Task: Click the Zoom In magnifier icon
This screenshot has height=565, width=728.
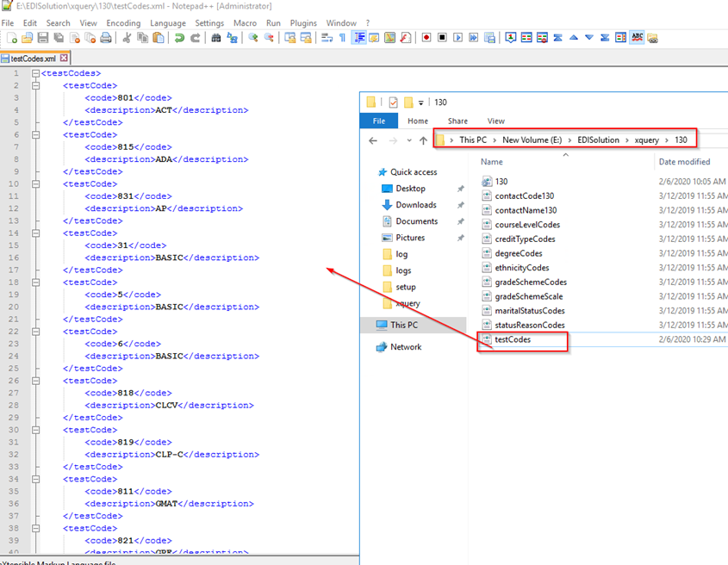Action: coord(253,38)
